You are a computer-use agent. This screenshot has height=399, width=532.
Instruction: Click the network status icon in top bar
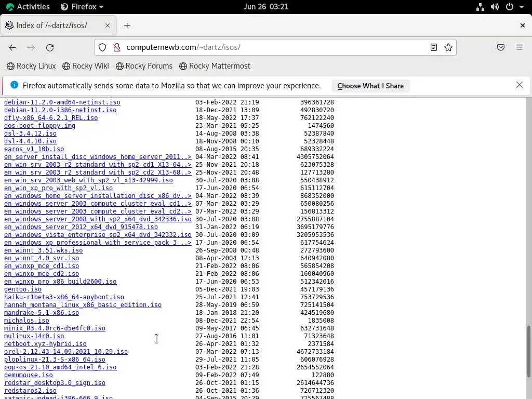tap(480, 7)
